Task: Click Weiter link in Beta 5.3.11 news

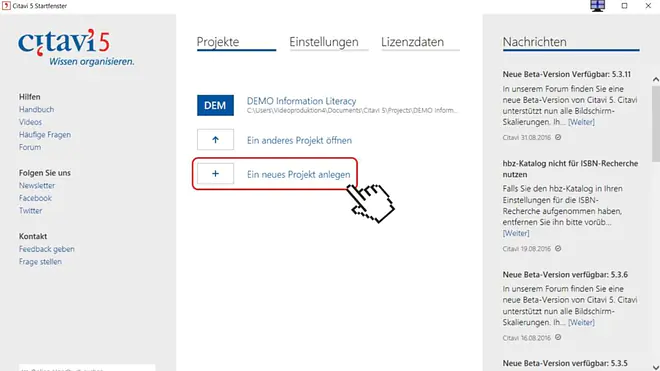Action: coord(581,122)
